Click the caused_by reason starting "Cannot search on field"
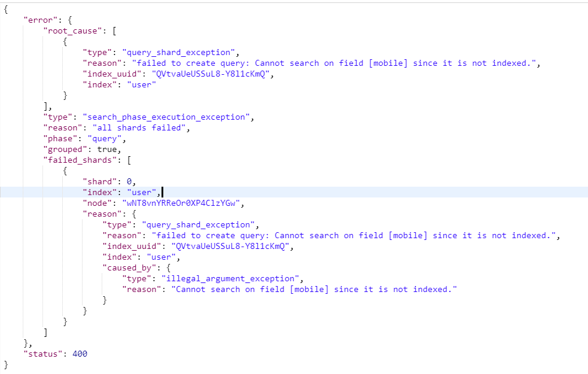The width and height of the screenshot is (588, 374). point(314,290)
